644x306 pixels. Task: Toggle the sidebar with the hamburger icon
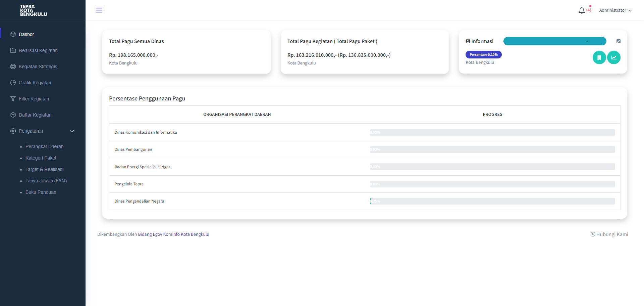(99, 10)
